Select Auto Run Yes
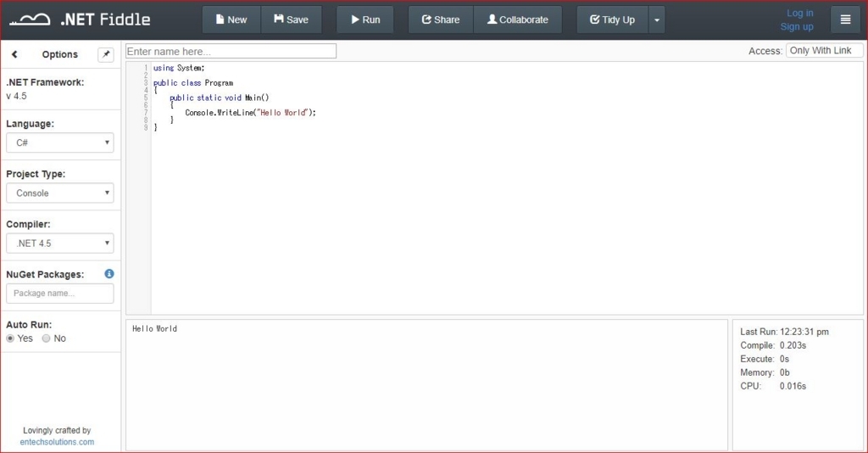Screen dimensions: 868x453 point(10,338)
